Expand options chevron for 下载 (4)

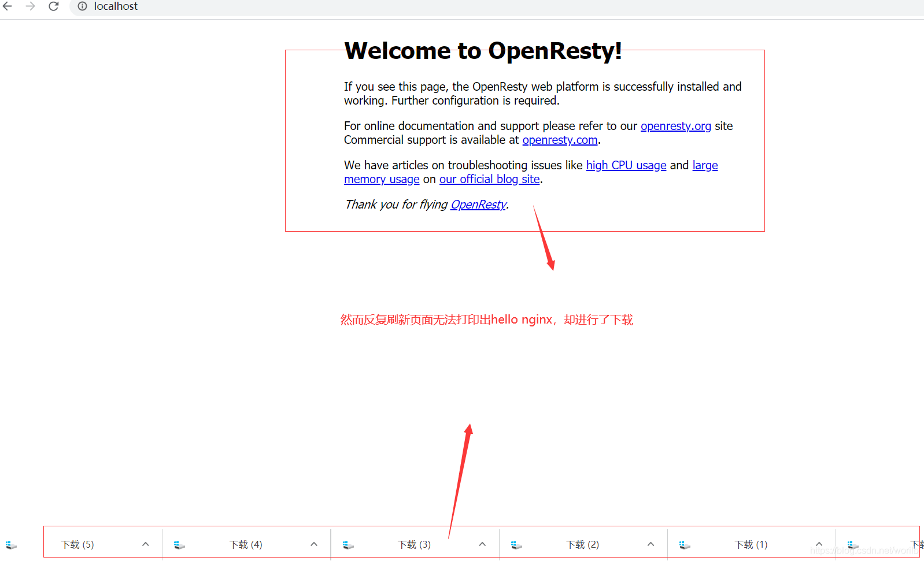click(x=314, y=544)
